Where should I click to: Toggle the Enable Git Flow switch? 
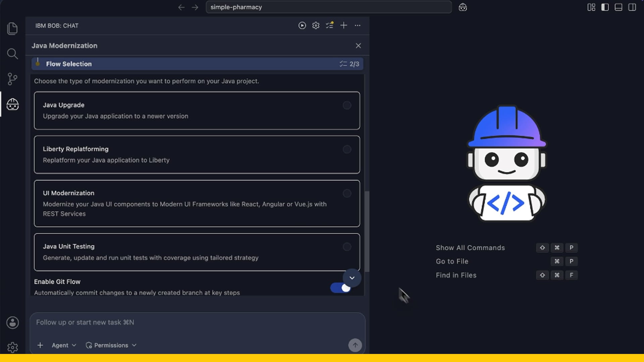(340, 288)
